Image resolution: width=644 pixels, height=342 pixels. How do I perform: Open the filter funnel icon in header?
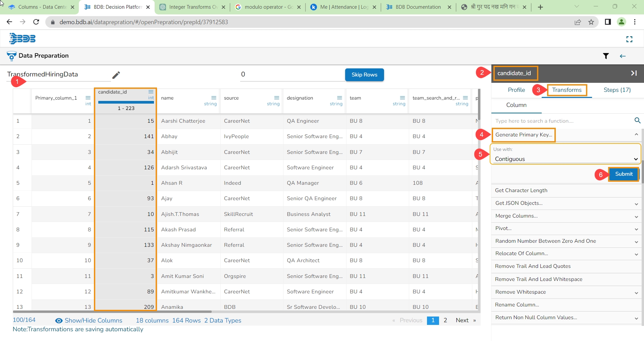606,56
